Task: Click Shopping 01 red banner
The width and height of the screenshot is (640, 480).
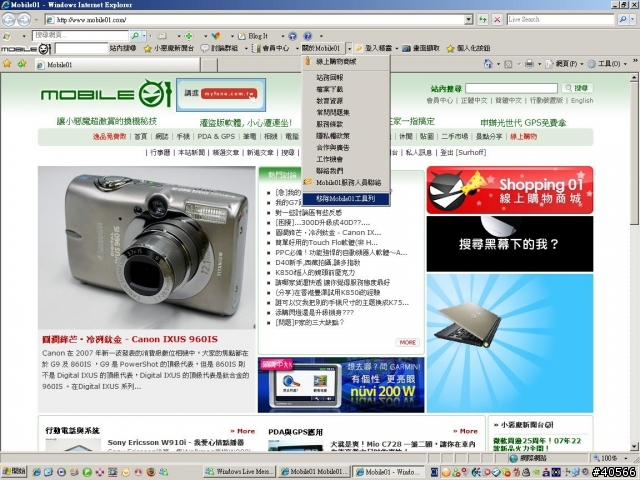Action: (x=509, y=190)
